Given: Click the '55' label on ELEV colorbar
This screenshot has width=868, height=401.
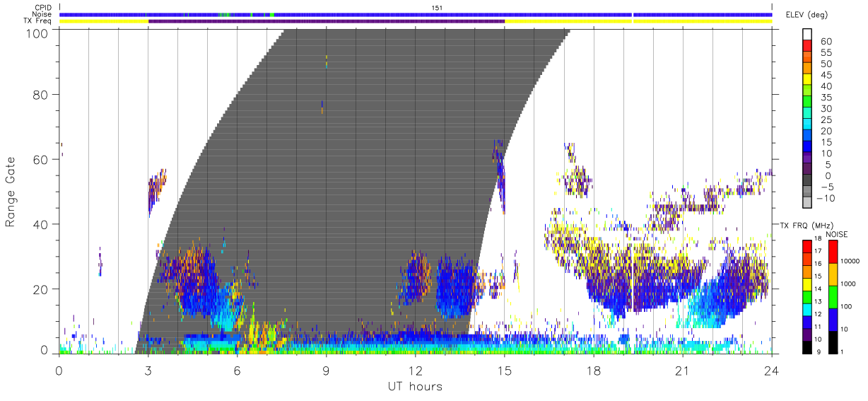Looking at the screenshot, I should point(826,53).
